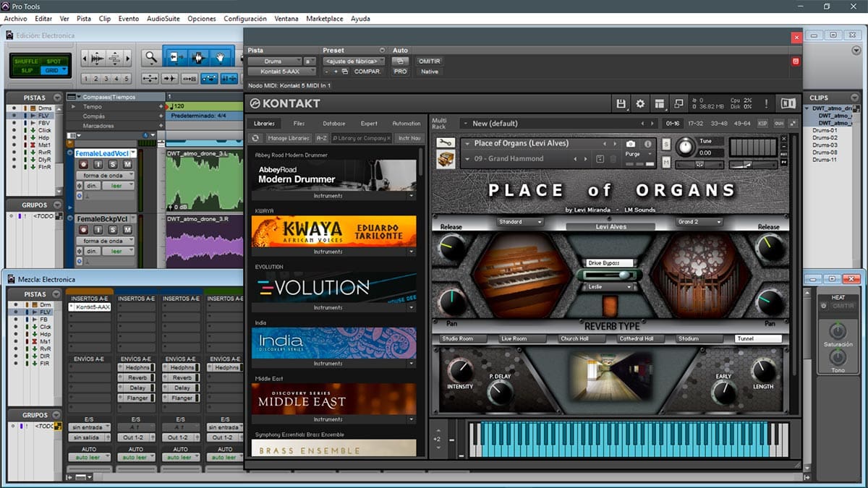Click the COMPAR. button
Viewport: 868px width, 488px height.
click(367, 72)
